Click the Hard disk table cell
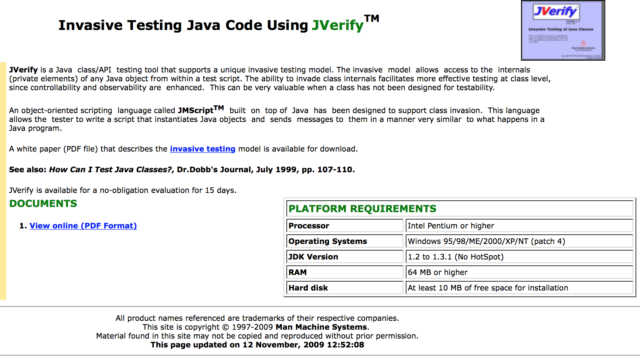 [345, 288]
